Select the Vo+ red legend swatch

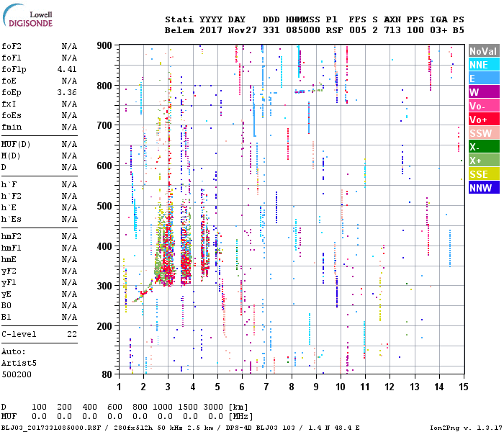point(484,120)
